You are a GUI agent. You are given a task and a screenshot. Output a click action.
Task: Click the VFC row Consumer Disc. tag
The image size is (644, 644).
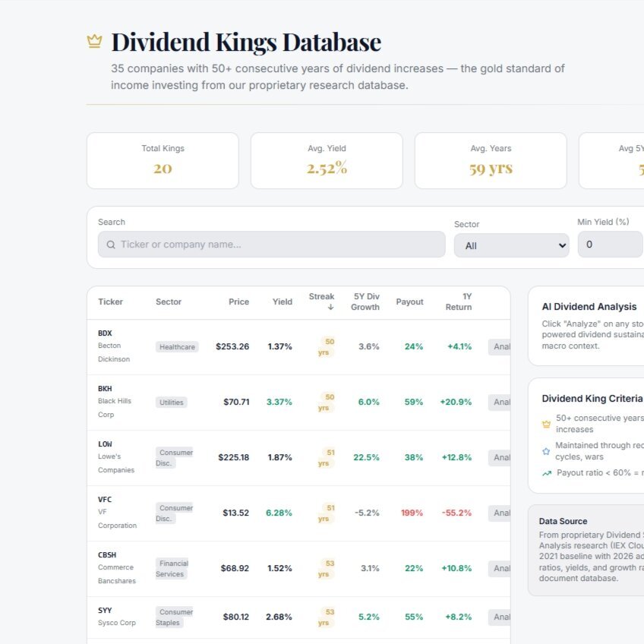click(174, 513)
